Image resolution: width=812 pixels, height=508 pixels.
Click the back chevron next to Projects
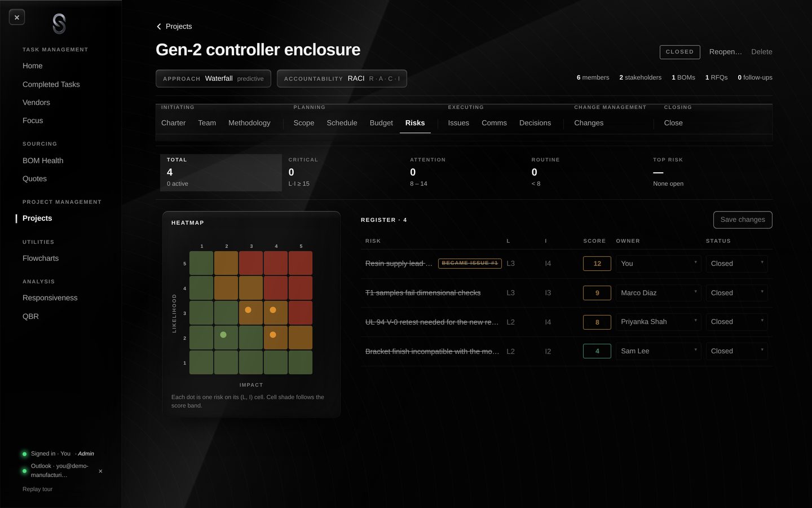coord(159,27)
